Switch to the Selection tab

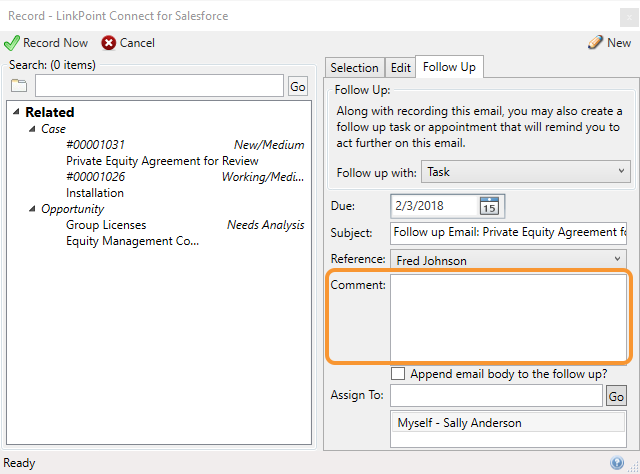[354, 67]
